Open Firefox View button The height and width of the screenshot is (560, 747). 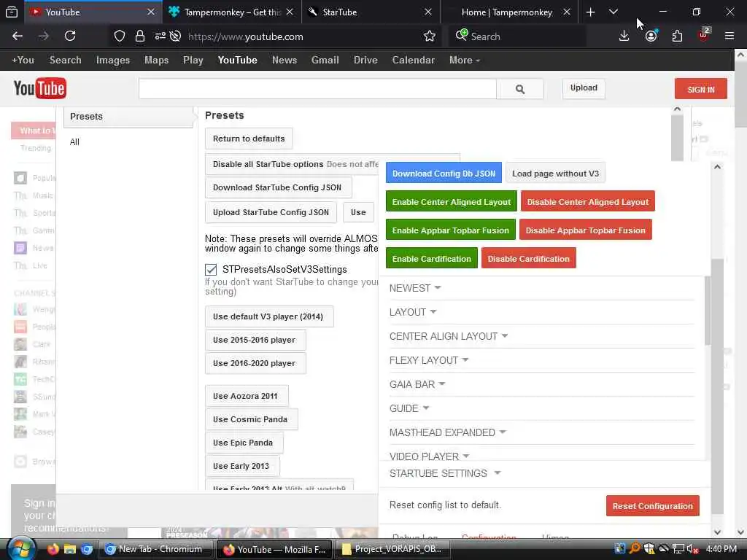pyautogui.click(x=12, y=12)
